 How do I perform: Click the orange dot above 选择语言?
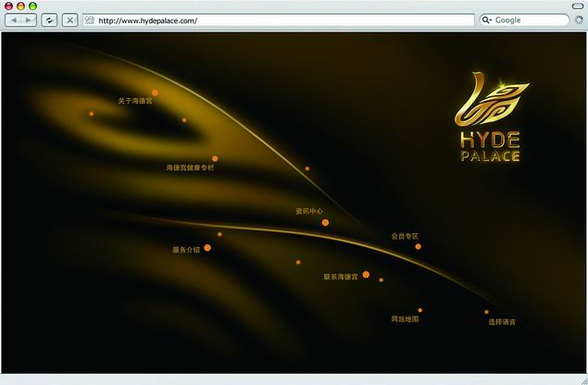pos(486,312)
